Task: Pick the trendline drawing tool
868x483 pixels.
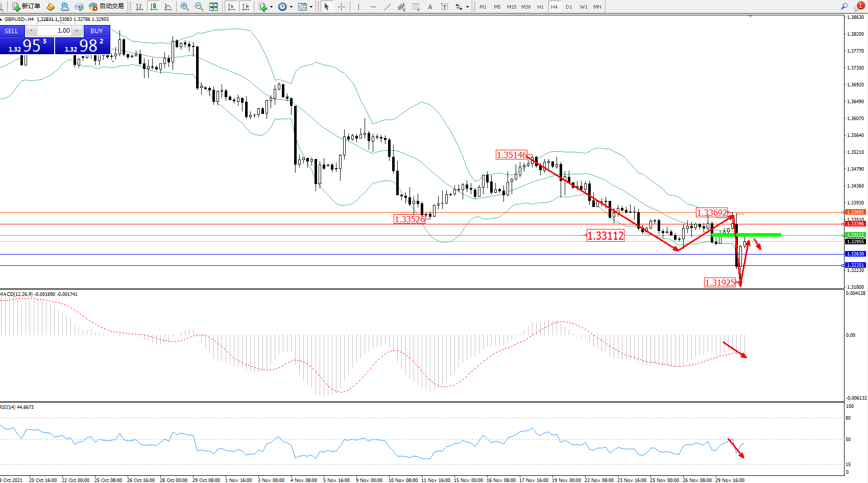Action: (388, 7)
